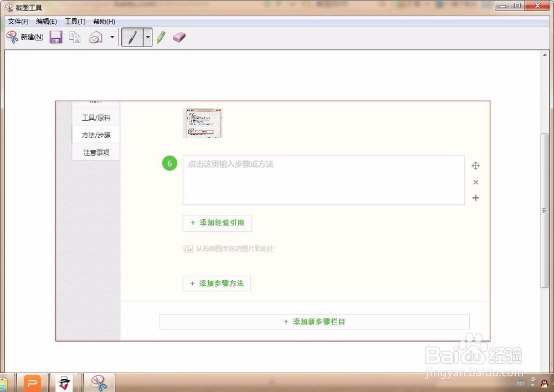The height and width of the screenshot is (392, 554).
Task: Click the 添加经验引用 button
Action: (x=217, y=223)
